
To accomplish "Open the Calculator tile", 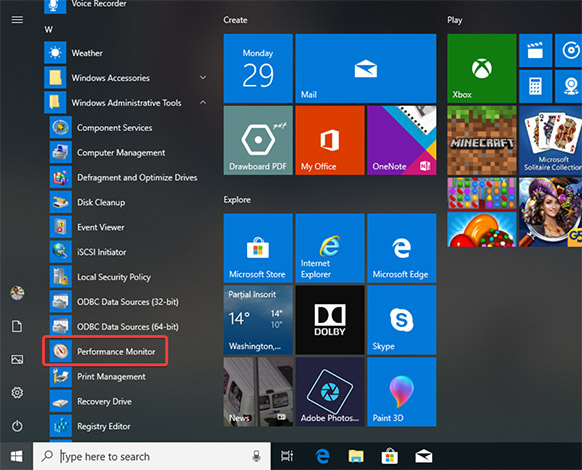I will [535, 86].
